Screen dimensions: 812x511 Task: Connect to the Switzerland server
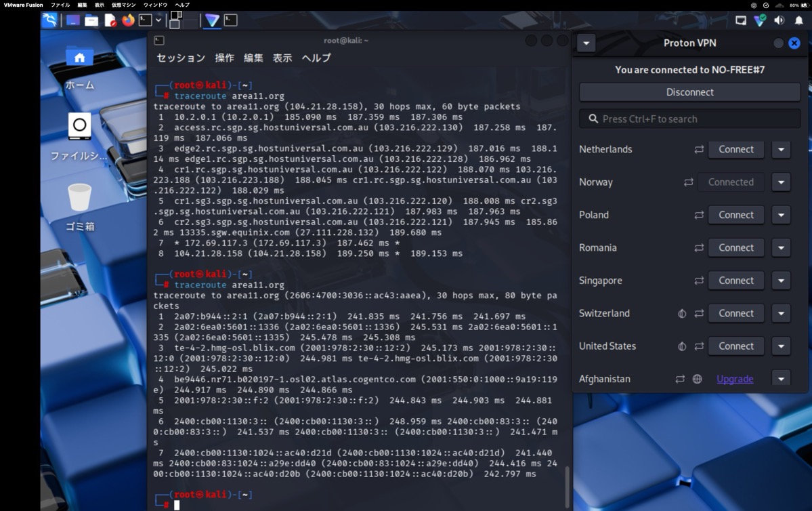click(736, 314)
